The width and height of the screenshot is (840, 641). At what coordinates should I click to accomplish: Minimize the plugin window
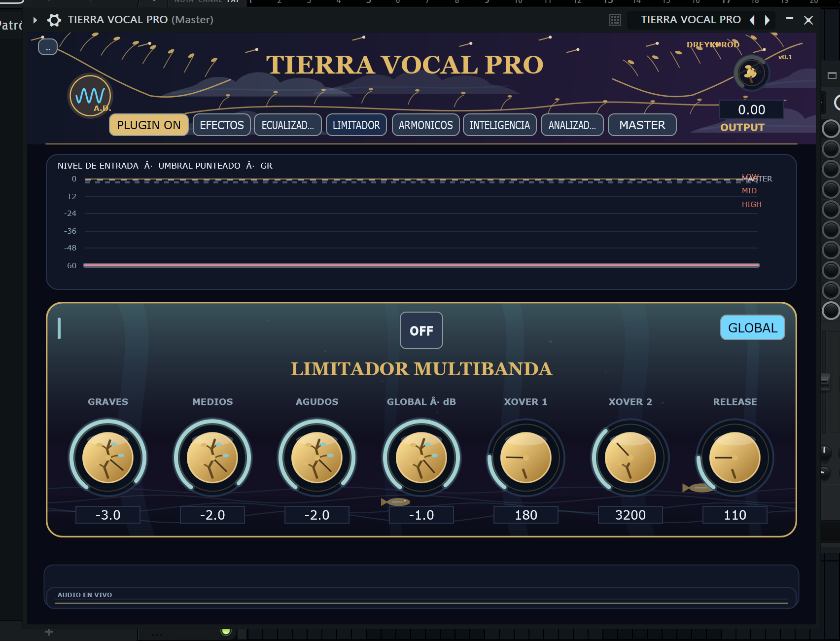(790, 19)
